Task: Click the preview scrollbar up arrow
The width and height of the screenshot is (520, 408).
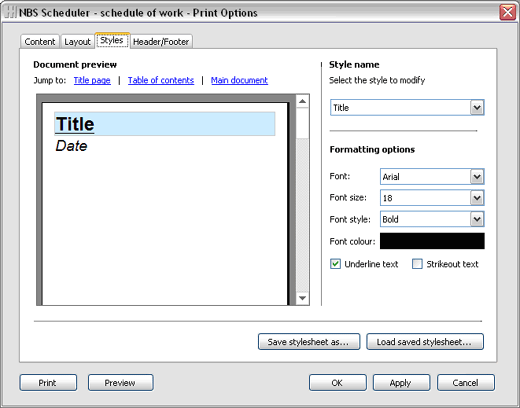Action: pos(302,101)
